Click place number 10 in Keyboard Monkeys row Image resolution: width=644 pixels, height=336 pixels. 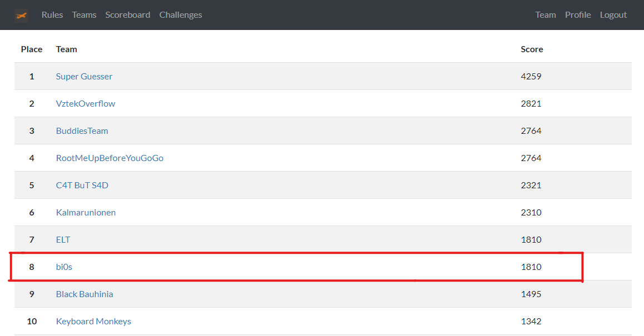tap(32, 321)
